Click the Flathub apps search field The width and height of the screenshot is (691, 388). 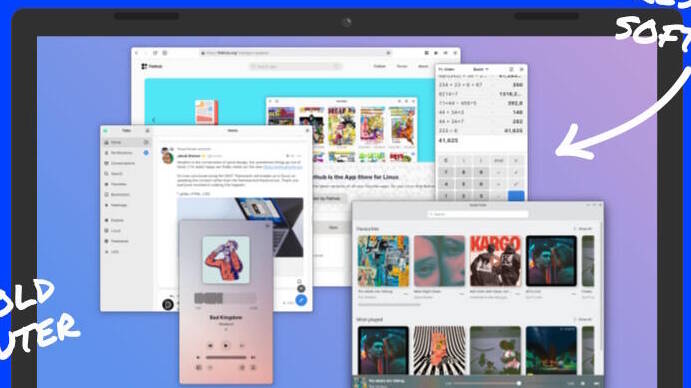(x=295, y=66)
